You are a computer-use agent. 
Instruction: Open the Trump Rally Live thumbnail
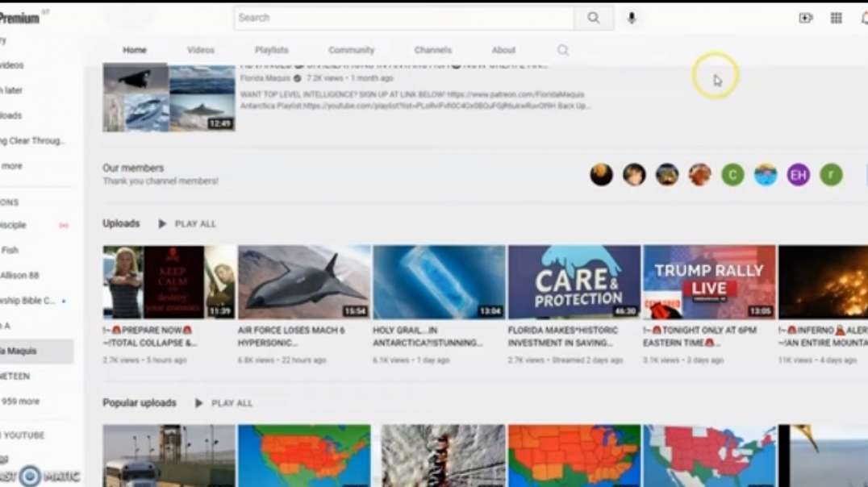coord(709,282)
